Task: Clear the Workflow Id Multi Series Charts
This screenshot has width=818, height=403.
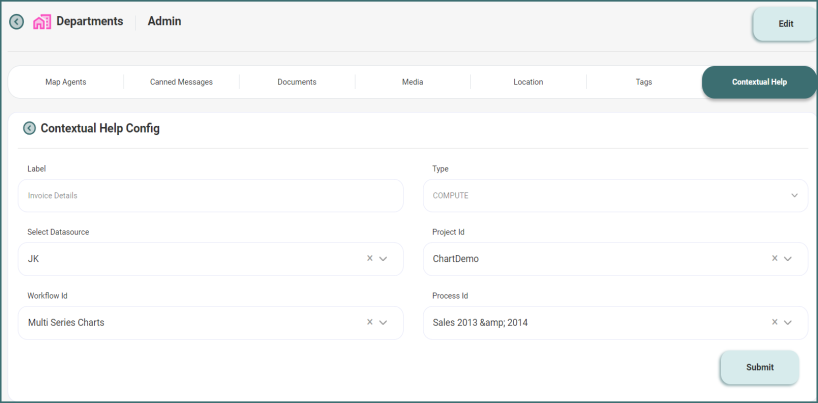Action: tap(369, 322)
